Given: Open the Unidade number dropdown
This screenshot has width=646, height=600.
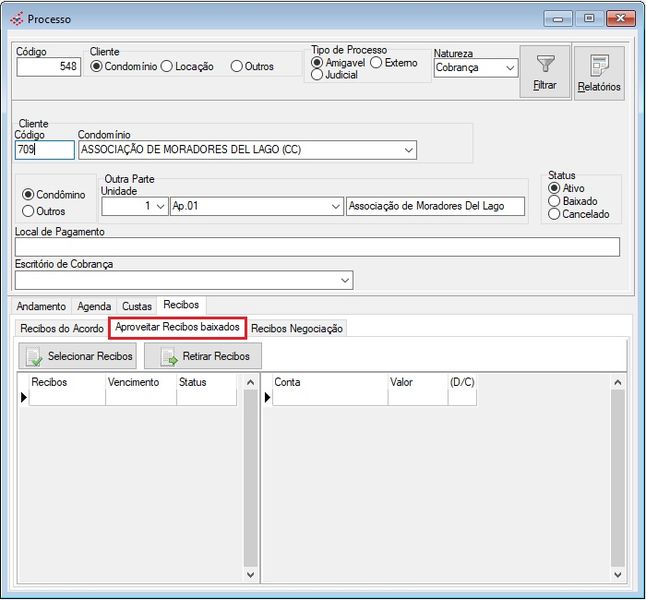Looking at the screenshot, I should 159,206.
